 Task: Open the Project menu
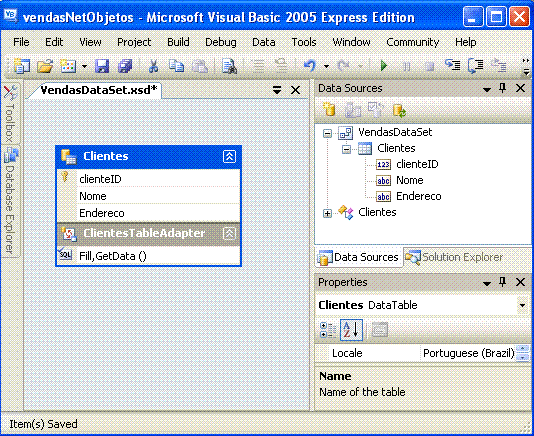point(134,42)
